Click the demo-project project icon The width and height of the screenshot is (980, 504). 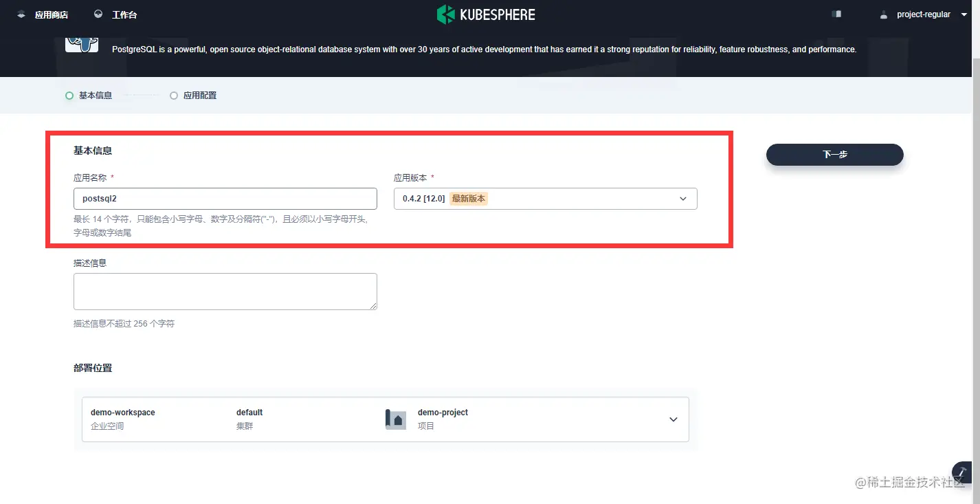pyautogui.click(x=396, y=419)
